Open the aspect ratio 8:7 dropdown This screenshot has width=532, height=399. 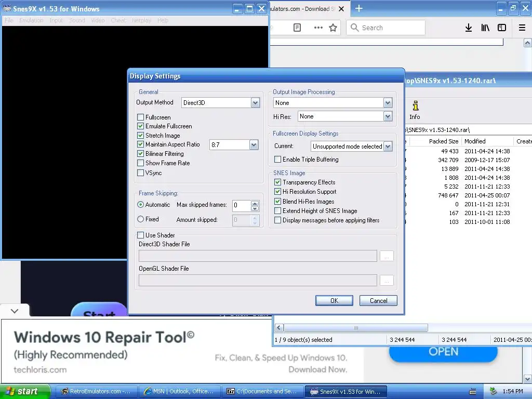254,145
